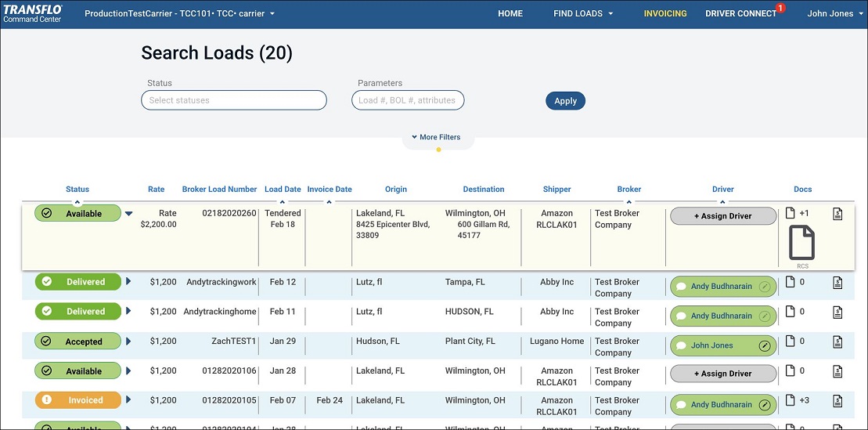
Task: Click edit pencil on John Jones driver chip
Action: [x=765, y=345]
